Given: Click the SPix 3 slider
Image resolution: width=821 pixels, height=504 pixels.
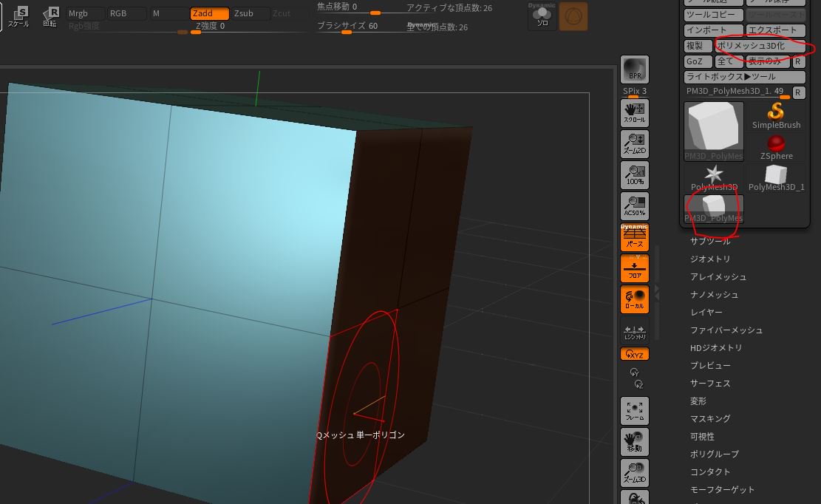Looking at the screenshot, I should [x=635, y=92].
